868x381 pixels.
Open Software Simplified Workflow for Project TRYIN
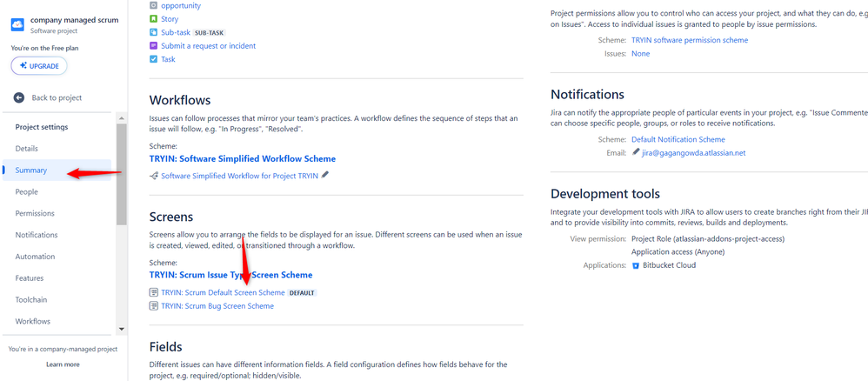(240, 176)
